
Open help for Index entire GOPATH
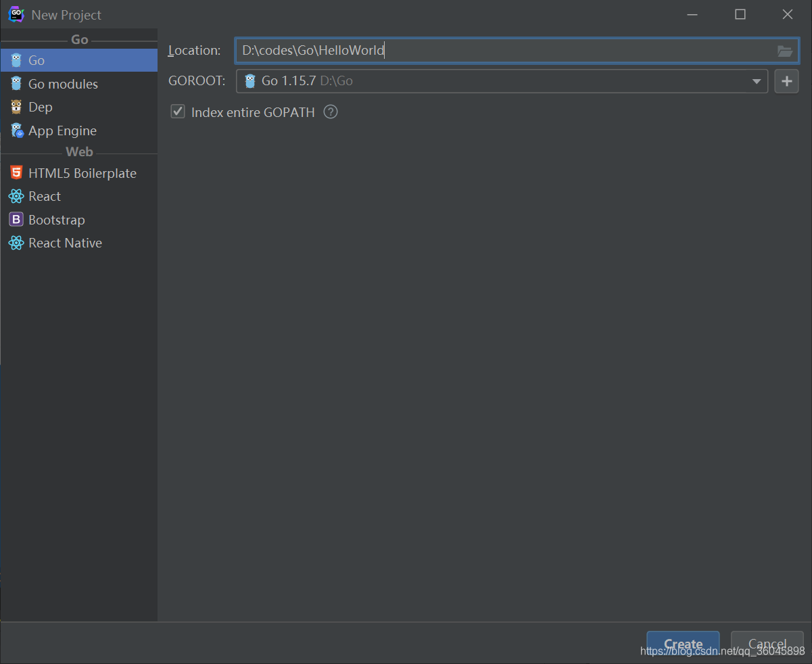[331, 112]
